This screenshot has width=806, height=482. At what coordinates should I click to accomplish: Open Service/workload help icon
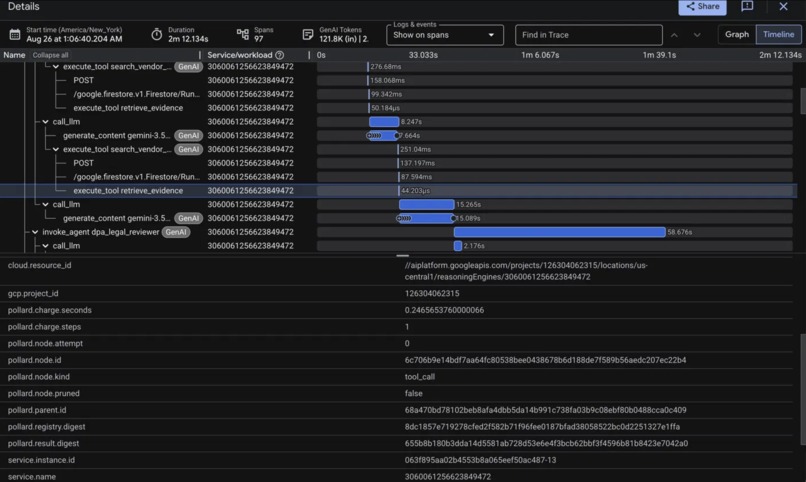pyautogui.click(x=280, y=55)
